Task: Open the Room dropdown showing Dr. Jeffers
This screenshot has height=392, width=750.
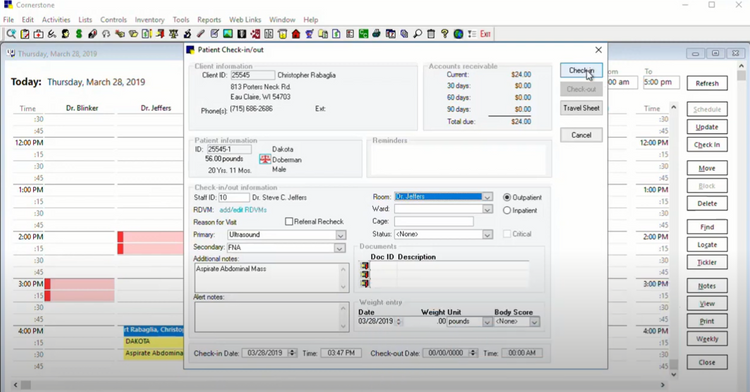Action: [487, 197]
